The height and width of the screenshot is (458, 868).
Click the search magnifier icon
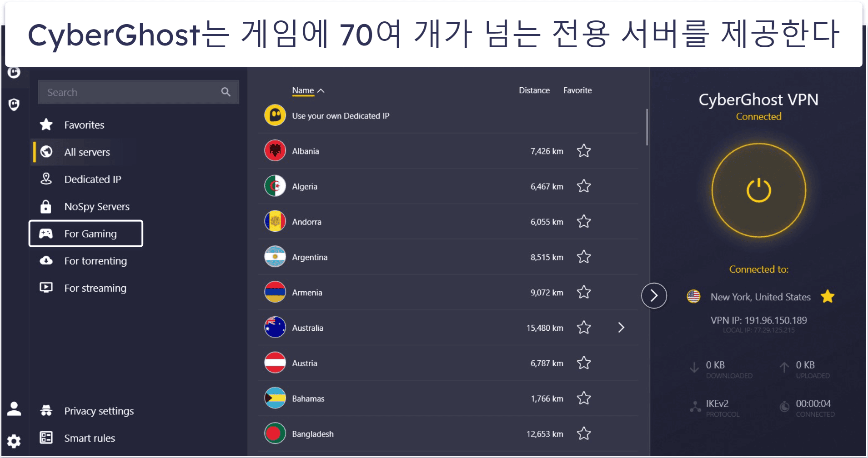[226, 92]
